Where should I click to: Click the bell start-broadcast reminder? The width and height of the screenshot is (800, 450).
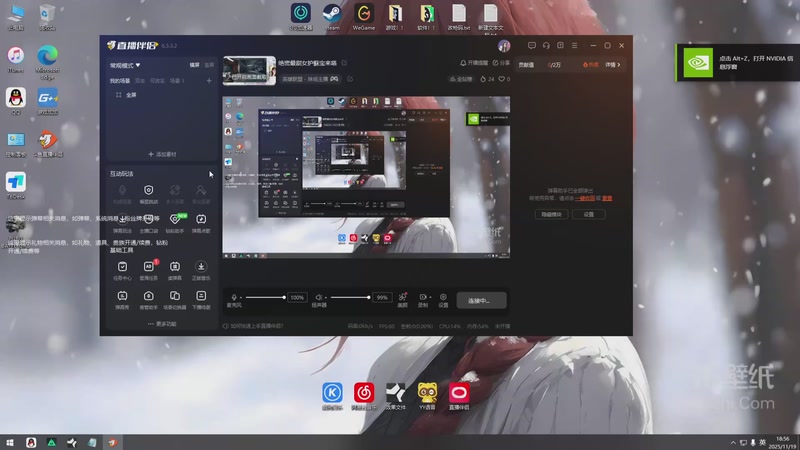474,63
